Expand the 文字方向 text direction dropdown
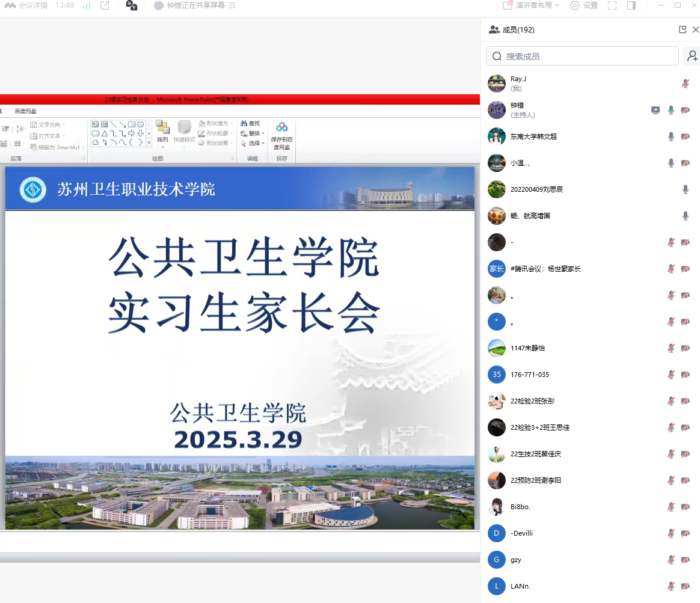The height and width of the screenshot is (603, 700). coord(48,124)
